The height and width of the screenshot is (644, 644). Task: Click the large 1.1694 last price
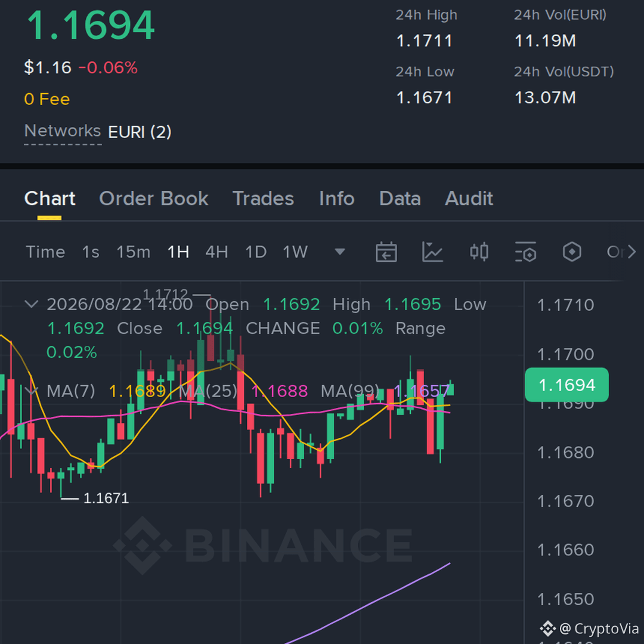[91, 26]
